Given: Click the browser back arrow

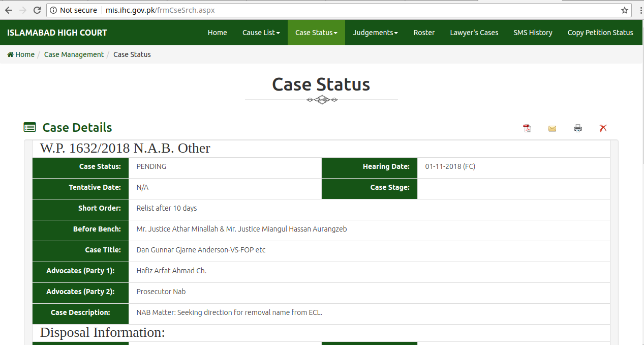Looking at the screenshot, I should [x=9, y=10].
